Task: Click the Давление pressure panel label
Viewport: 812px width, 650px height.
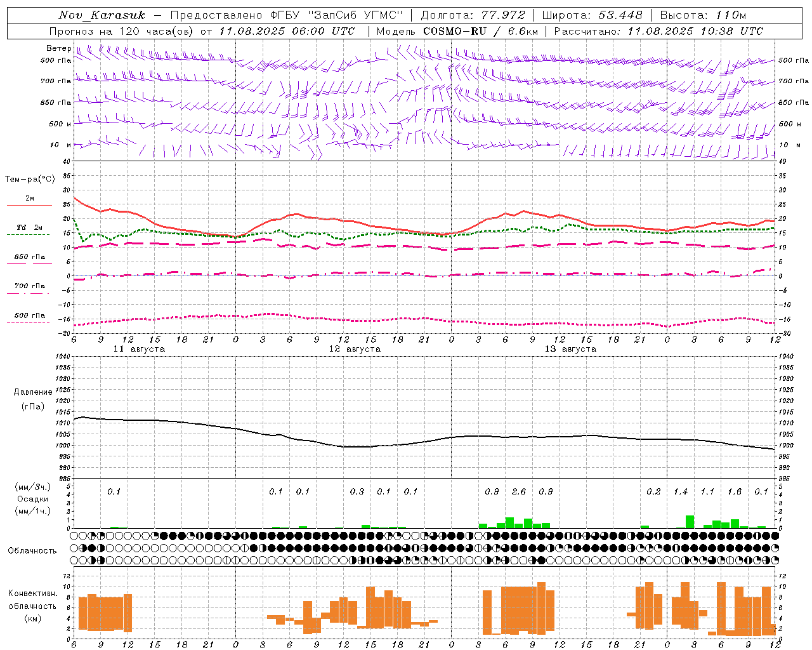Action: pyautogui.click(x=33, y=392)
